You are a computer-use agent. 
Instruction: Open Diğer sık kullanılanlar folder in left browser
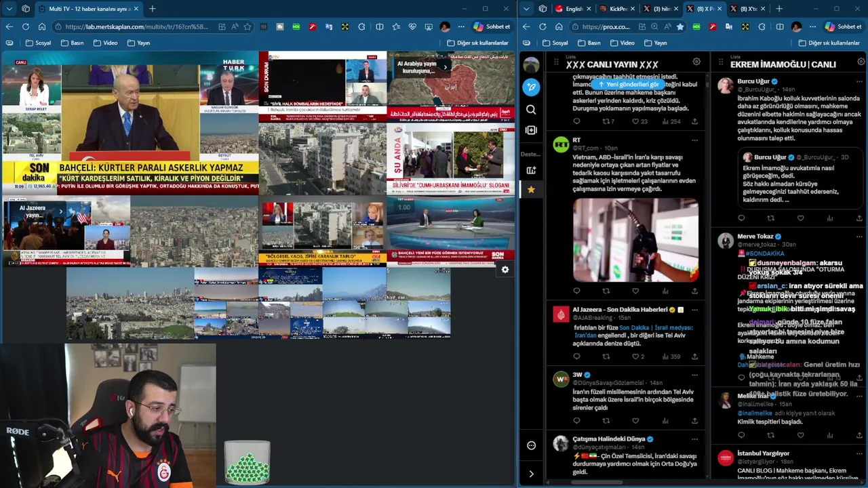477,43
